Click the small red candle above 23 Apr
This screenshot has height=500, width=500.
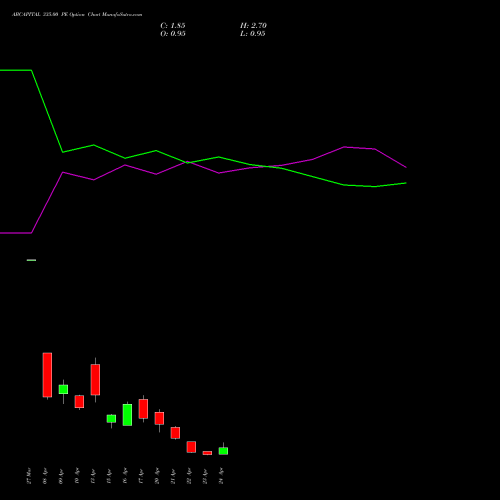207,453
